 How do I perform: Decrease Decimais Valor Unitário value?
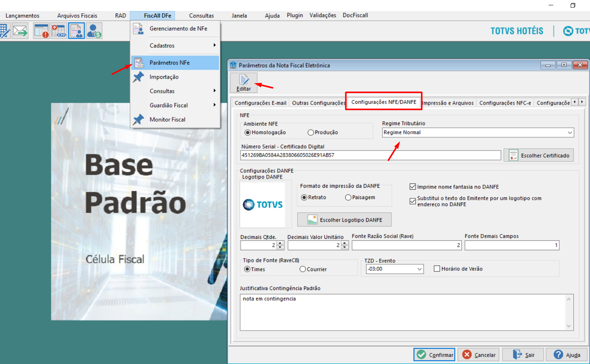click(x=345, y=248)
